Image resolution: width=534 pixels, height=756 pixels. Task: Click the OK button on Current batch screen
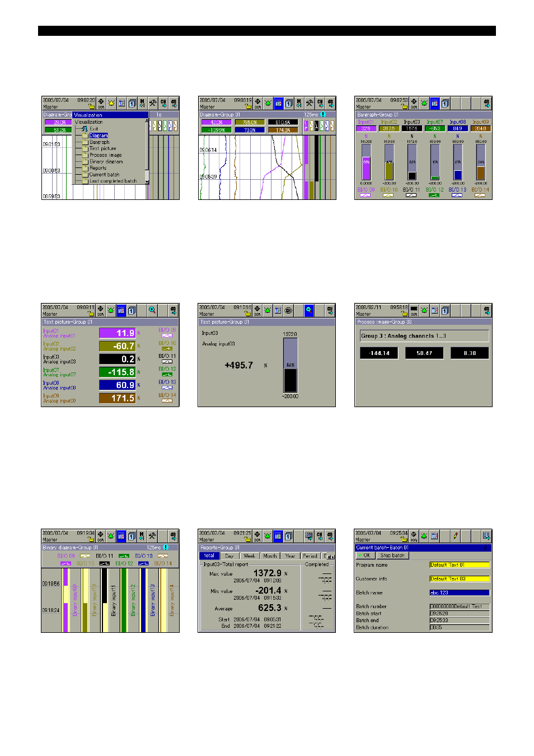click(x=367, y=556)
